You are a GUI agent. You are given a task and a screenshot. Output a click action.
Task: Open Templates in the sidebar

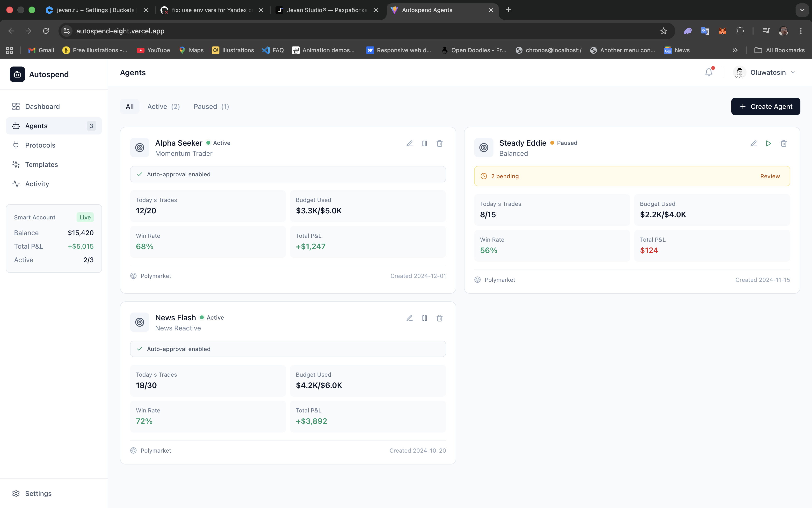[54, 164]
